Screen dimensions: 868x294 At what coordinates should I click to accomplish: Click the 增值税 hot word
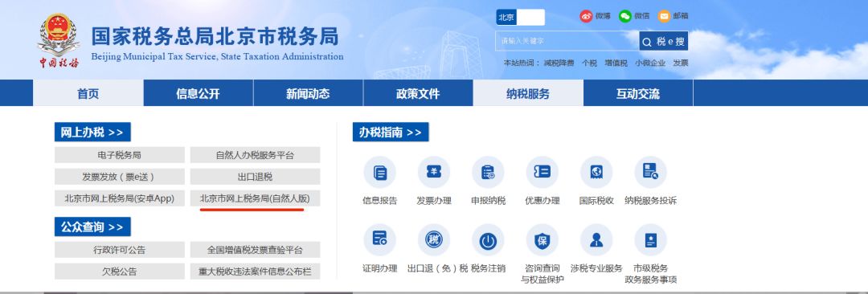616,63
